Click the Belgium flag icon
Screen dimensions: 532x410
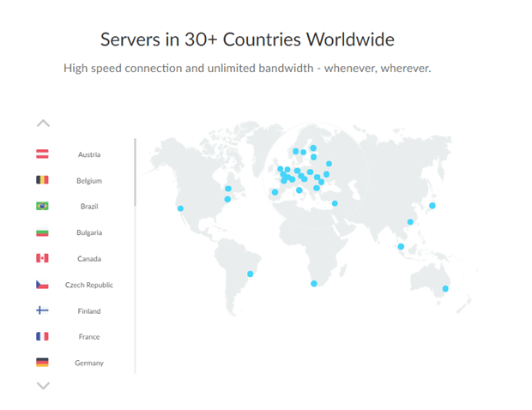click(x=42, y=180)
